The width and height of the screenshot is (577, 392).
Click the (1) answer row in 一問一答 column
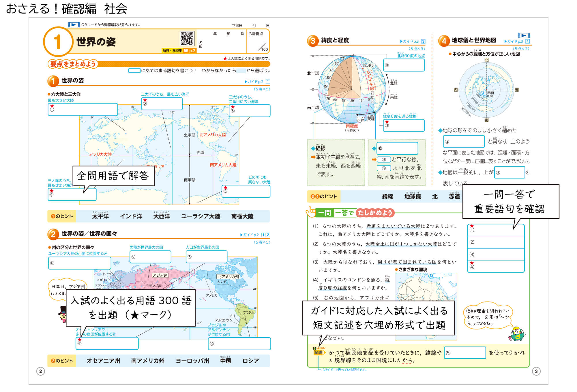coord(496,230)
